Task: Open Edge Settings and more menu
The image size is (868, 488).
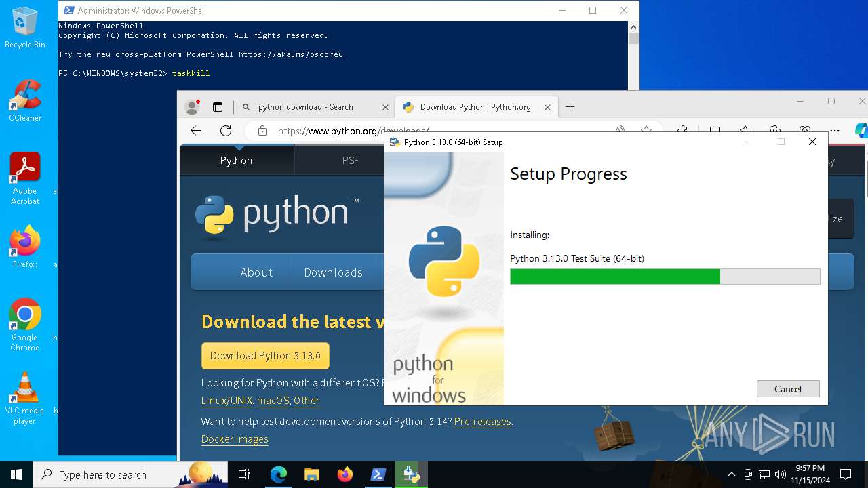Action: click(x=835, y=131)
